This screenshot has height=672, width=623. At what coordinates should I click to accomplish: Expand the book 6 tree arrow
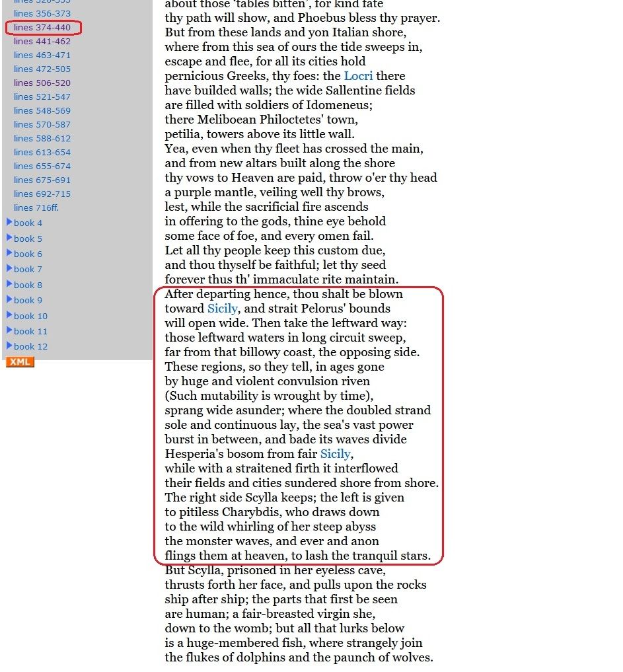click(9, 253)
